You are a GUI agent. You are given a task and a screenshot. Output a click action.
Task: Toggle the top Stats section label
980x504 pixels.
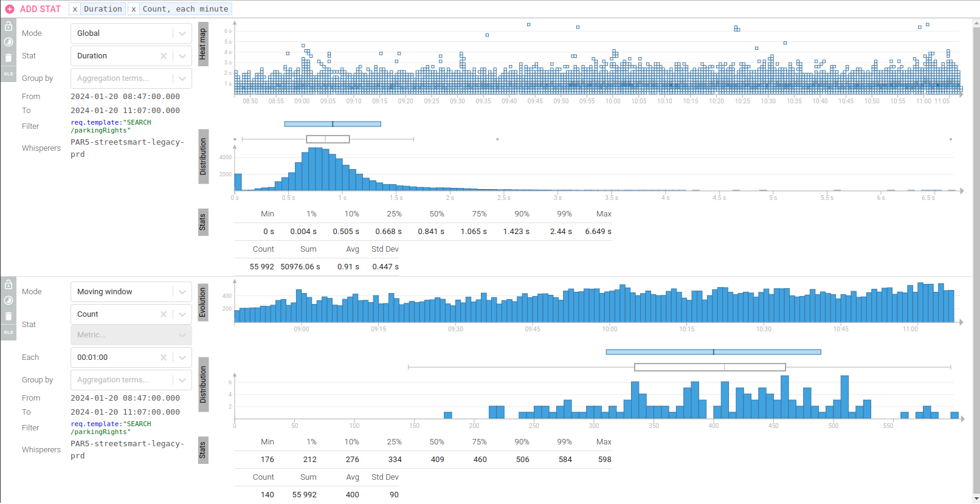pyautogui.click(x=203, y=223)
